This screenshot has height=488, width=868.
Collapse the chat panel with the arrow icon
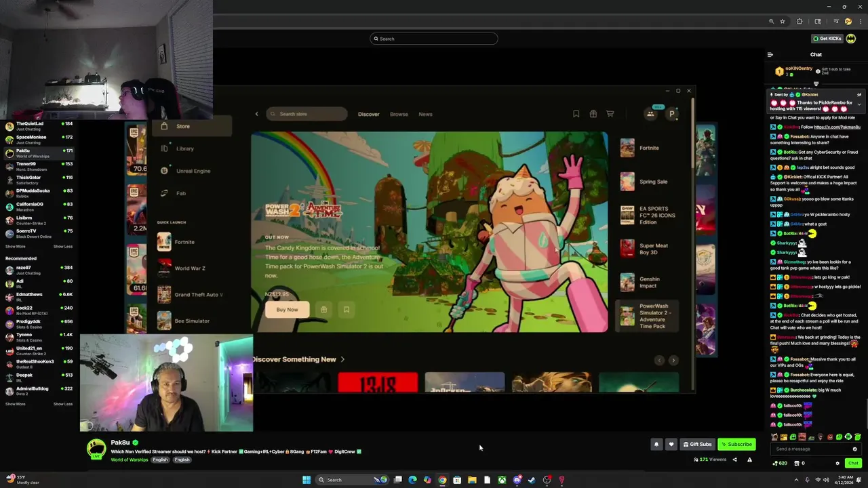[770, 55]
